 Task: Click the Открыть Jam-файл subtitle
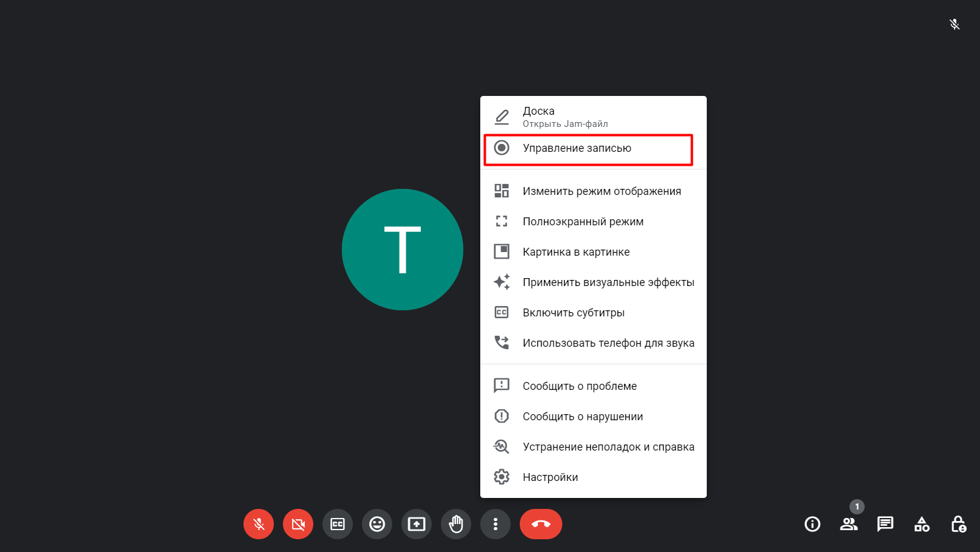(x=565, y=124)
